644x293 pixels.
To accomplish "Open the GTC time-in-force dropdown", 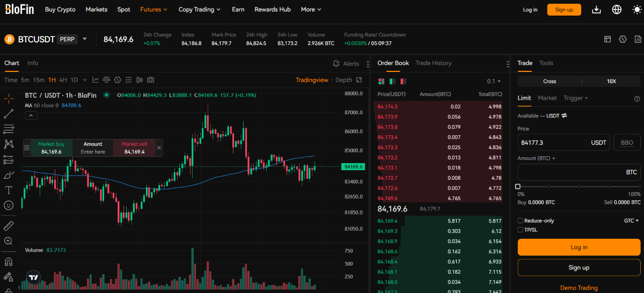I will click(632, 221).
